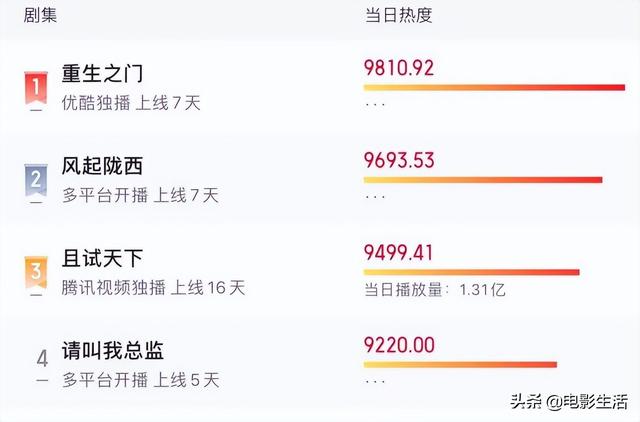Click 当日播放量 1.31亿 text
The width and height of the screenshot is (640, 422).
point(434,289)
